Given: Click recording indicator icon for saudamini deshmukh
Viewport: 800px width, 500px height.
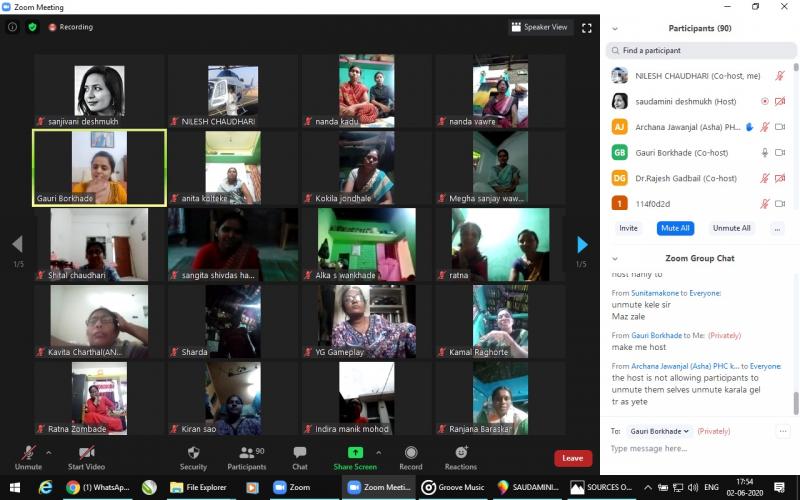Looking at the screenshot, I should coord(764,102).
